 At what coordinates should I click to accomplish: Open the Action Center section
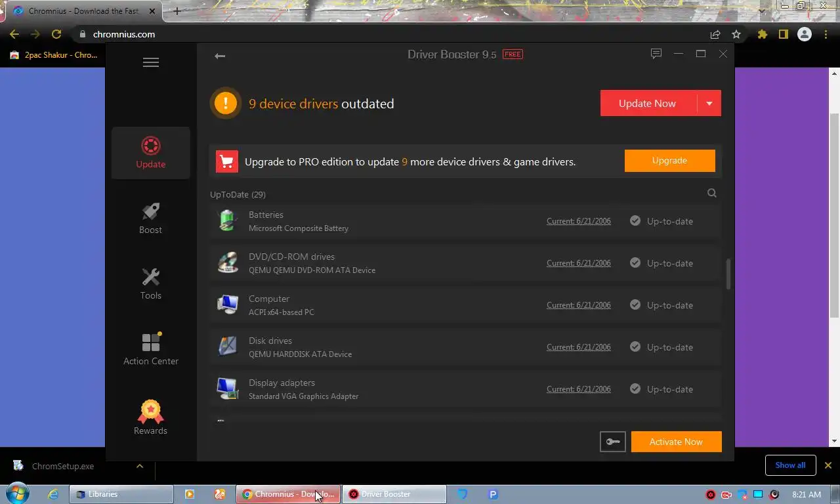(x=151, y=349)
